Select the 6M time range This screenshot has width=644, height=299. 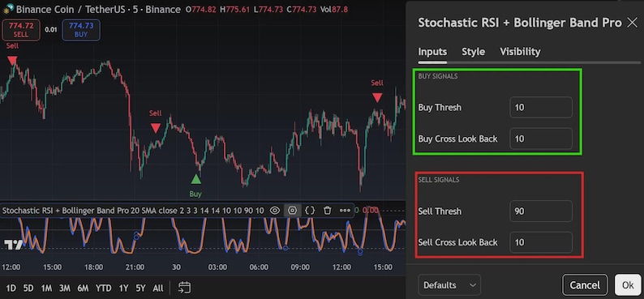[83, 288]
